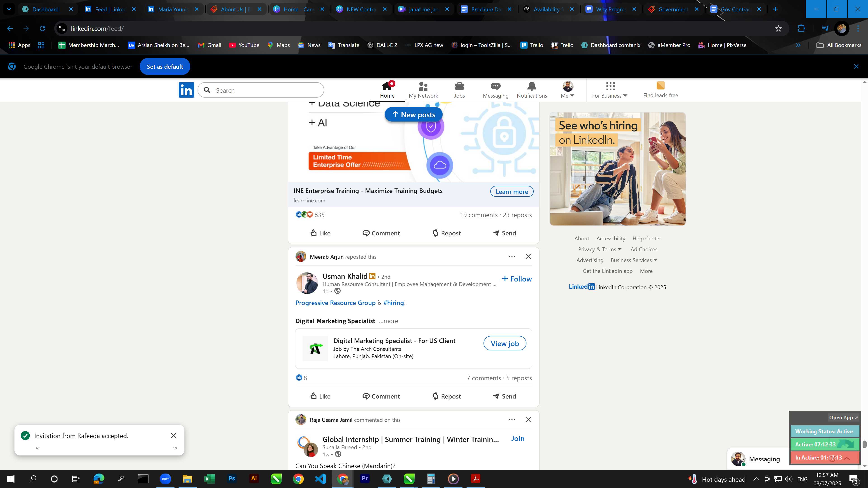Viewport: 868px width, 488px height.
Task: Follow Usman Khalid
Action: (517, 279)
